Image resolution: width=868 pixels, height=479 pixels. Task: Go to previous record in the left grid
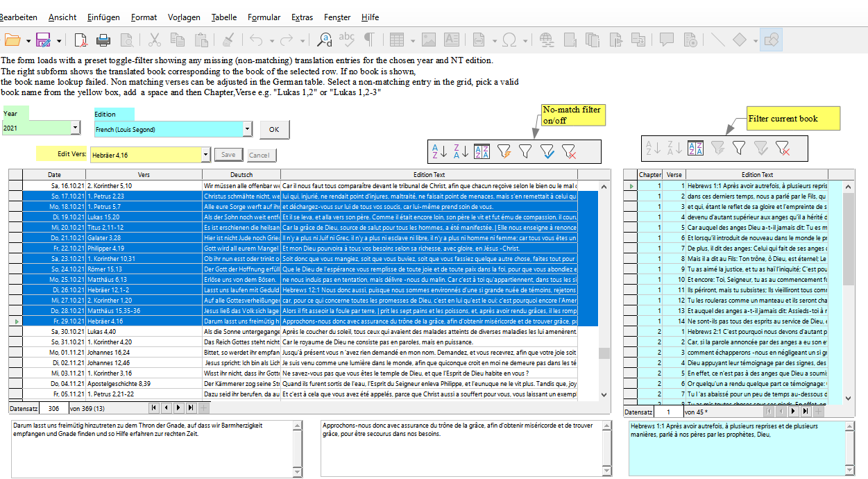(167, 408)
